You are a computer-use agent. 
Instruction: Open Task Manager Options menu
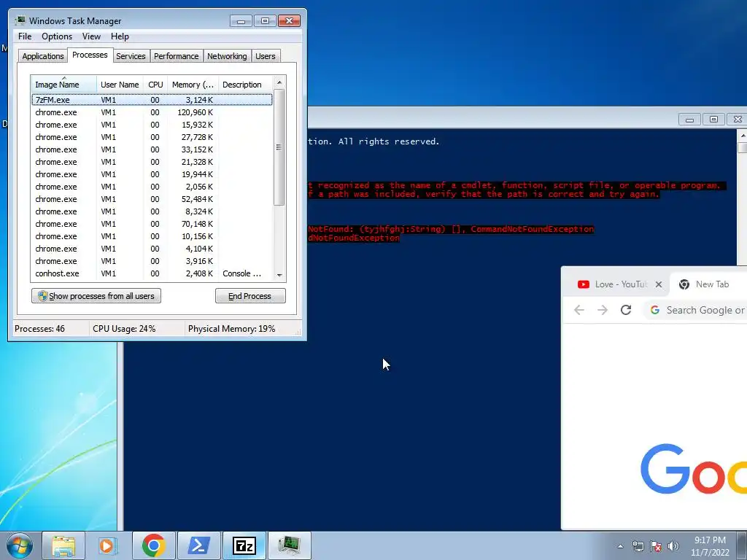pyautogui.click(x=57, y=36)
